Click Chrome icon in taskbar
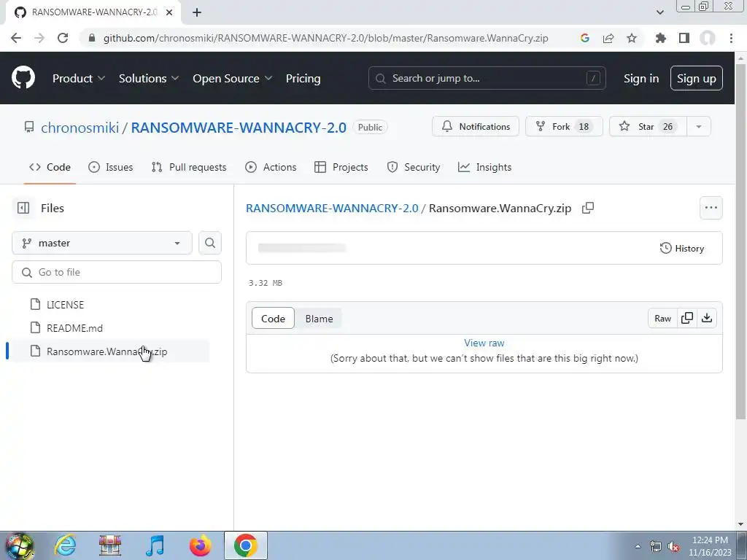 click(x=245, y=545)
